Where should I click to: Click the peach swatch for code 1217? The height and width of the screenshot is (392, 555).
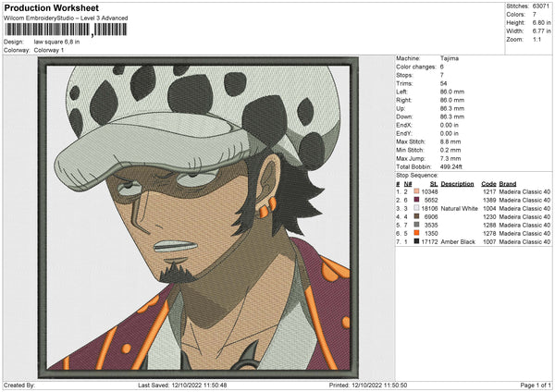[416, 191]
